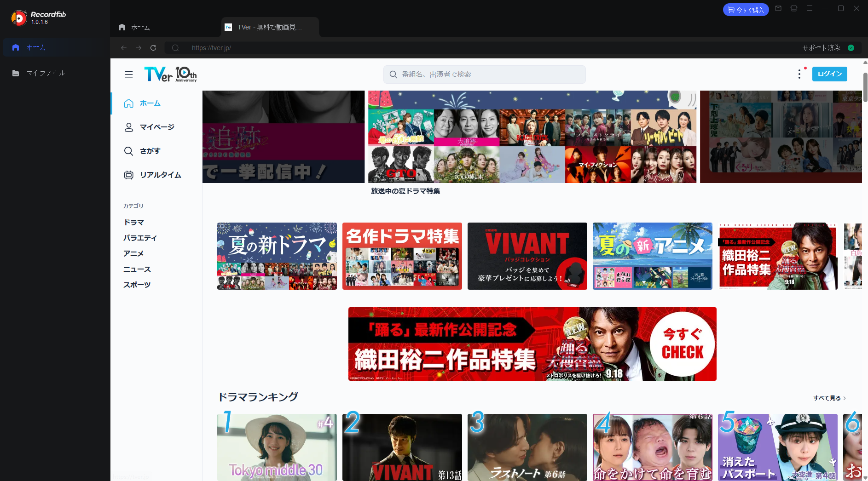Click the green サポート済み check icon
This screenshot has width=868, height=481.
(x=851, y=48)
